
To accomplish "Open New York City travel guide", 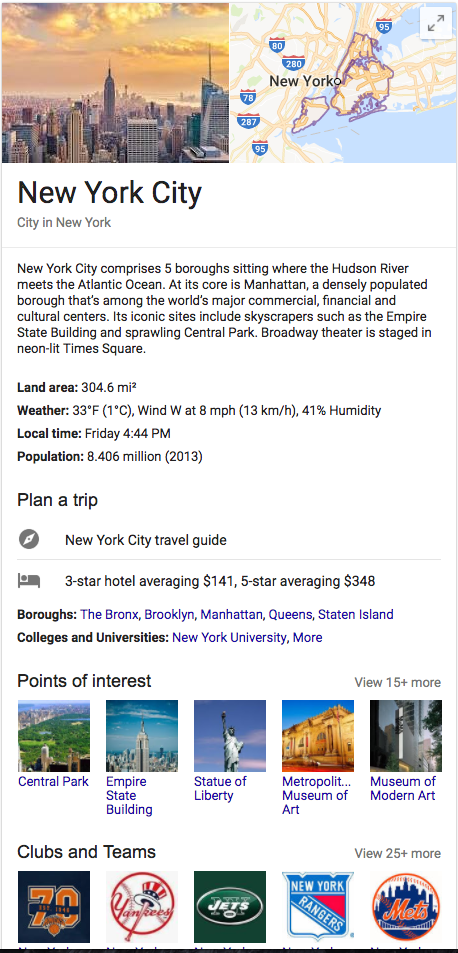I will tap(146, 540).
